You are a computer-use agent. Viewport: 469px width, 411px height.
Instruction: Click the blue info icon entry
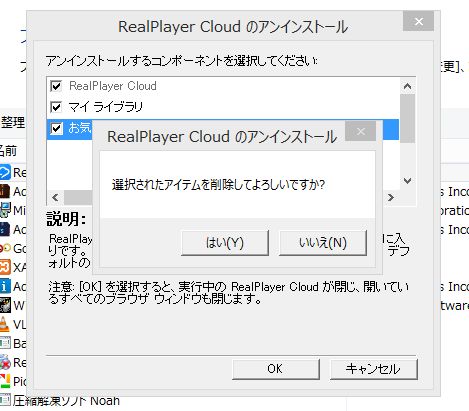tap(5, 286)
